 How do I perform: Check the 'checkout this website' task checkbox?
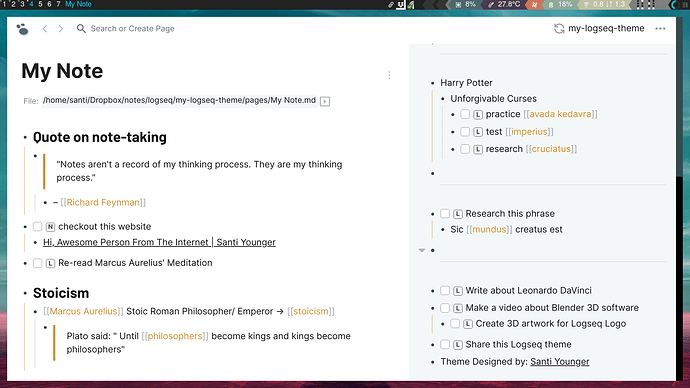[37, 227]
